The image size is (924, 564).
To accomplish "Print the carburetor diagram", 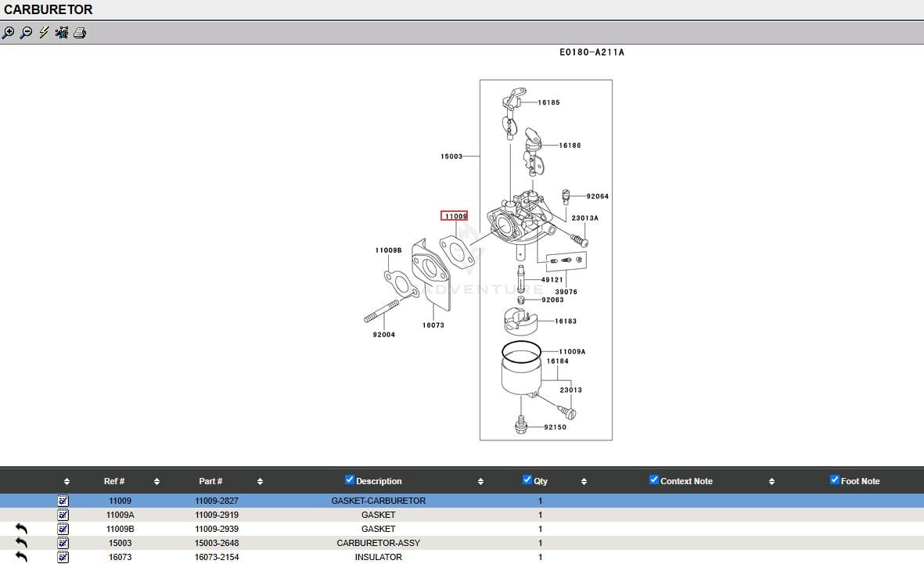I will point(80,33).
